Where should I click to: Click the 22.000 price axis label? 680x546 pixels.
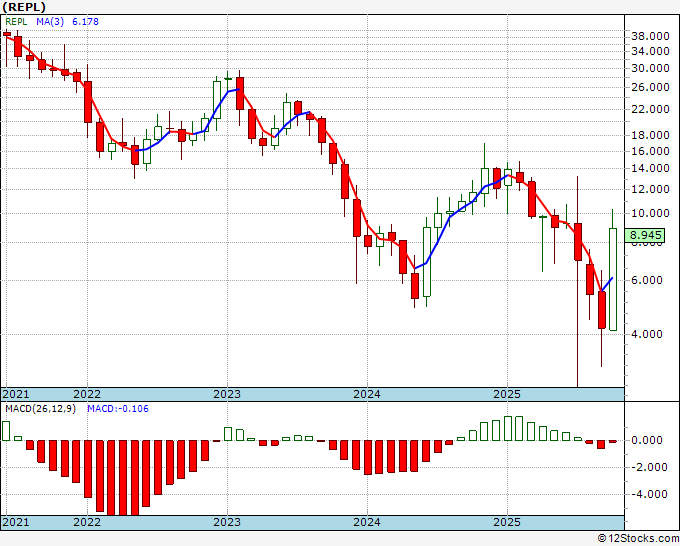(650, 109)
